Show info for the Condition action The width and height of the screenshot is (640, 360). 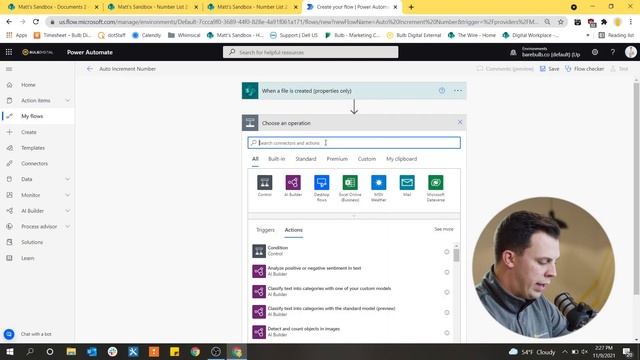click(x=447, y=252)
